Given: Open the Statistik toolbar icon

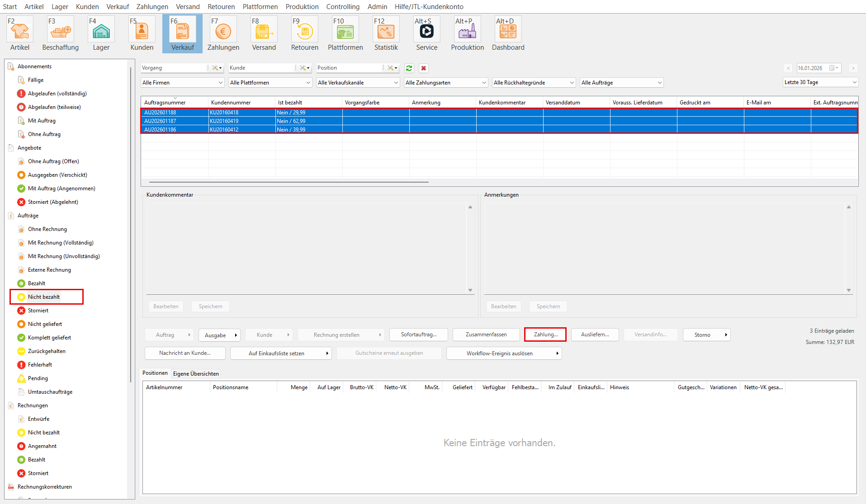Looking at the screenshot, I should click(x=386, y=32).
